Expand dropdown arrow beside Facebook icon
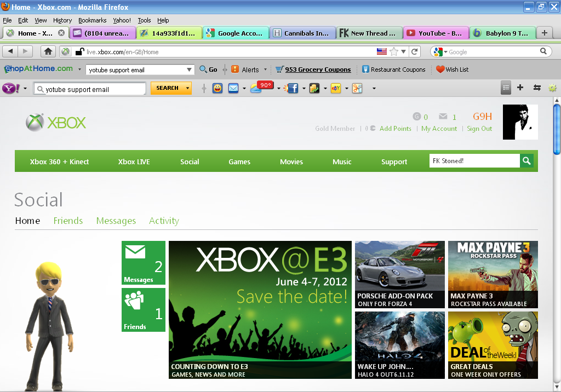The height and width of the screenshot is (392, 561). pos(304,88)
